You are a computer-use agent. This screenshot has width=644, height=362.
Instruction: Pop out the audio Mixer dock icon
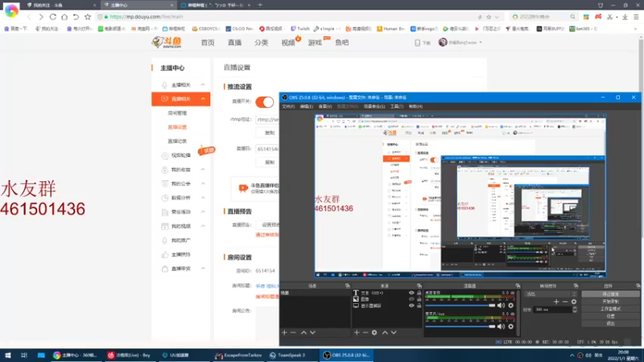pos(518,286)
